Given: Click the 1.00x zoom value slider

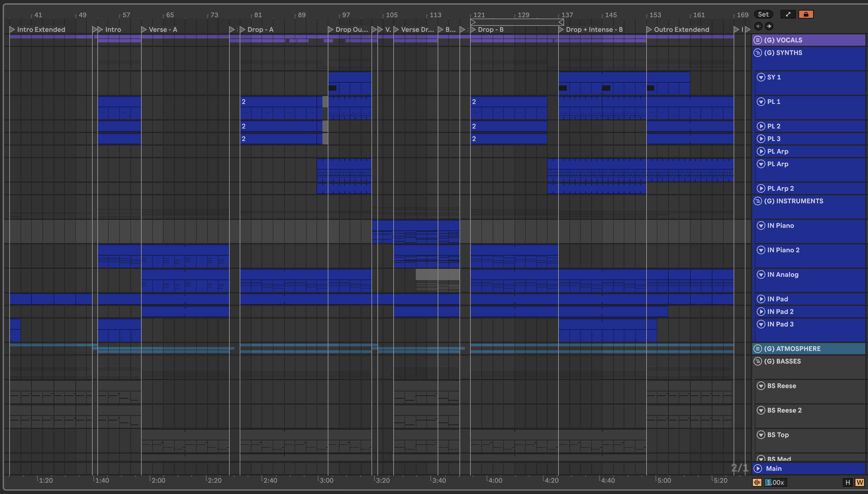Looking at the screenshot, I should click(775, 482).
